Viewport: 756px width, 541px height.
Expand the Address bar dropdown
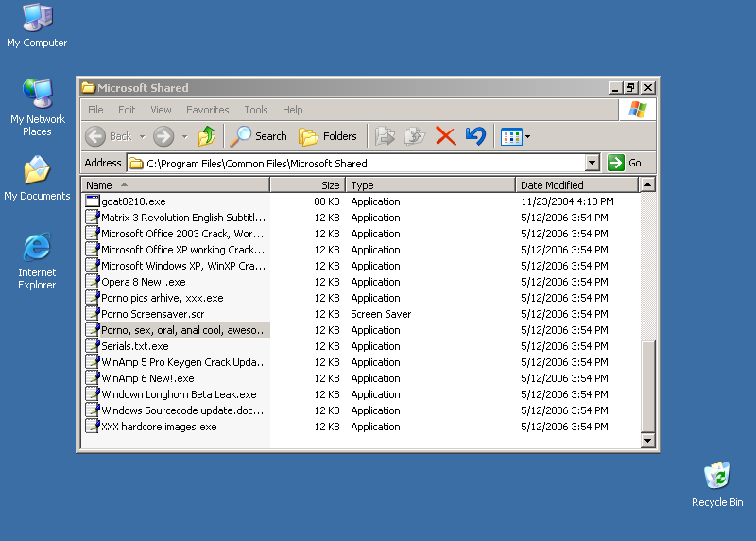coord(593,163)
